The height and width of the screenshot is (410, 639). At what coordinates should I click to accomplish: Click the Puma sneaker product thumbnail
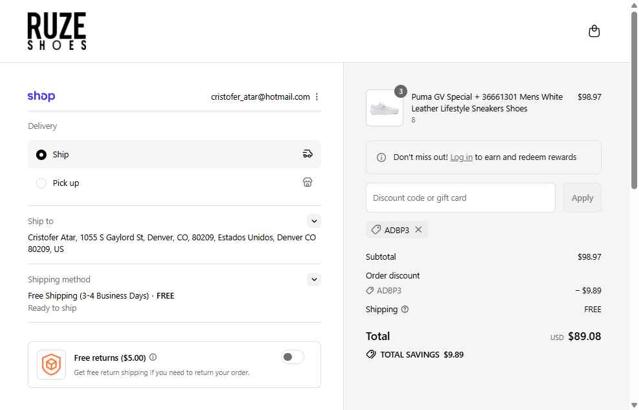tap(384, 108)
